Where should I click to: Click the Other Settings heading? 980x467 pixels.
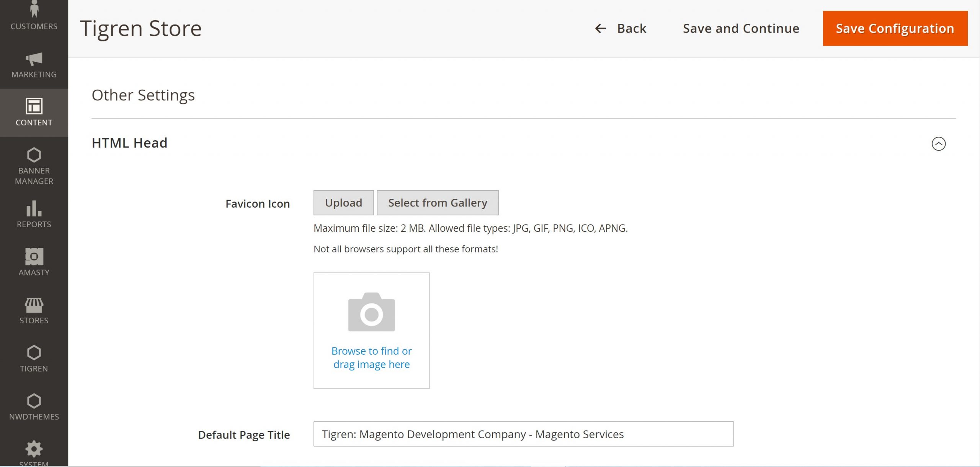tap(143, 95)
